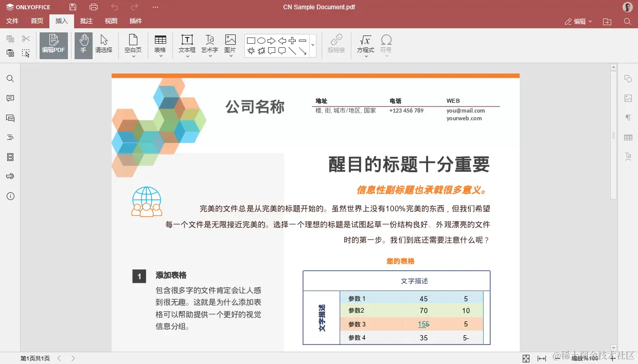
Task: Switch to the 视图 ribbon tab
Action: click(x=111, y=21)
